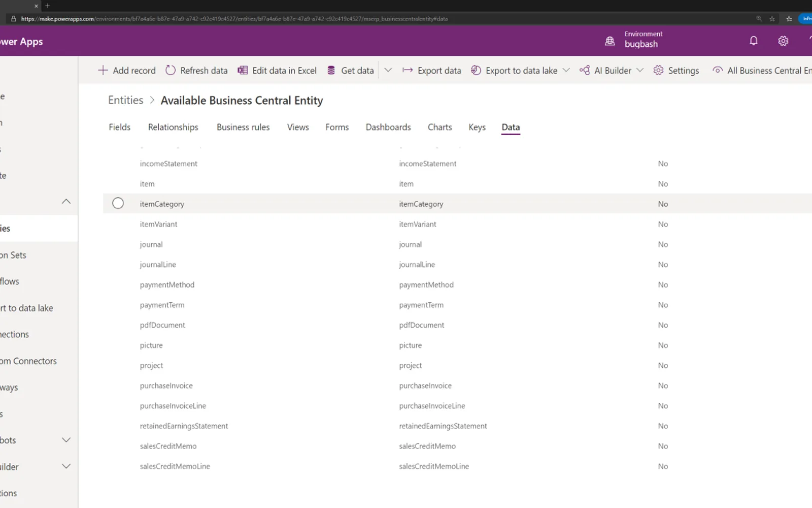Click the Export to data lake icon
Image resolution: width=812 pixels, height=508 pixels.
[x=476, y=70]
